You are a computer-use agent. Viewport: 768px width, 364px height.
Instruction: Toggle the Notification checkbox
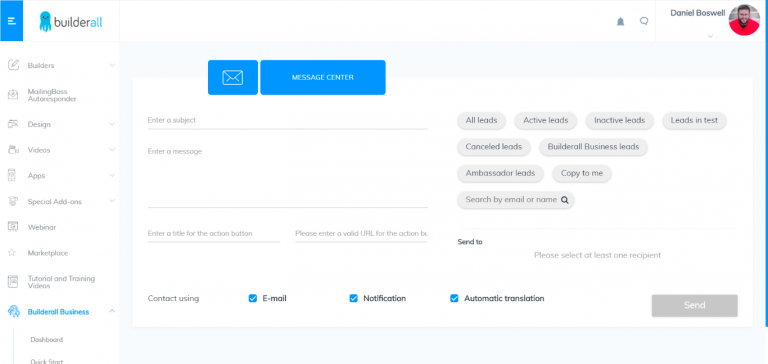point(353,298)
